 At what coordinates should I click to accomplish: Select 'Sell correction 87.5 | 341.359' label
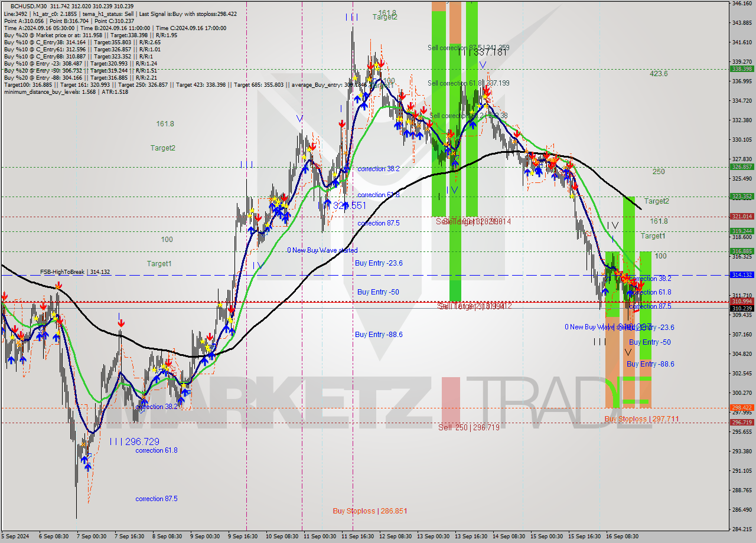point(468,48)
